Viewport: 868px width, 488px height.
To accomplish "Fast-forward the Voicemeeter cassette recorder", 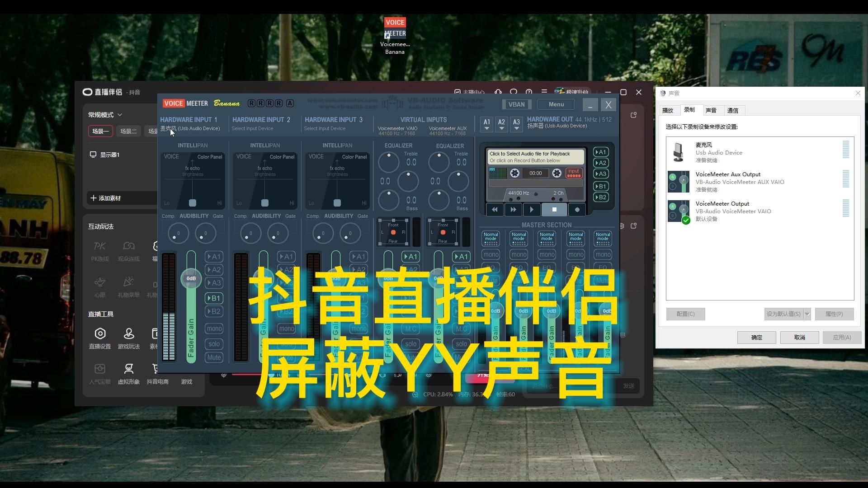I will [x=513, y=210].
